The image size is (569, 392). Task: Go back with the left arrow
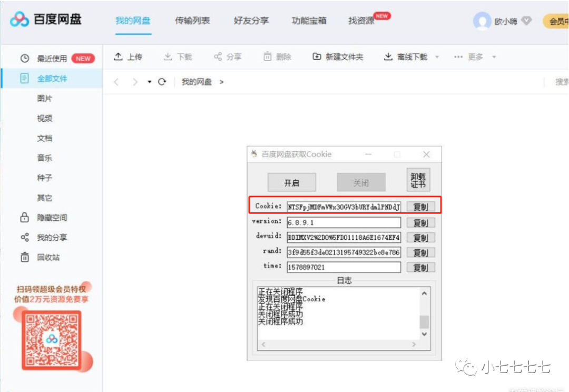pos(116,82)
